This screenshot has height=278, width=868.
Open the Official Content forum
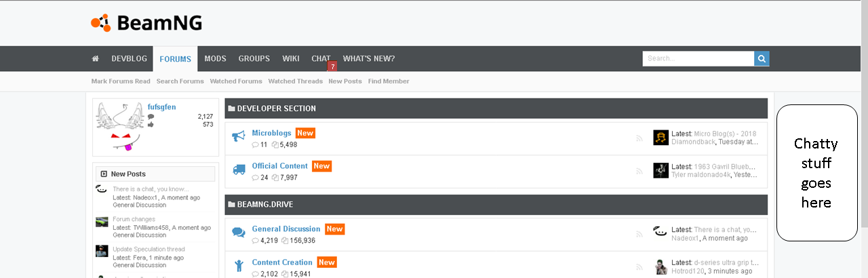point(280,165)
